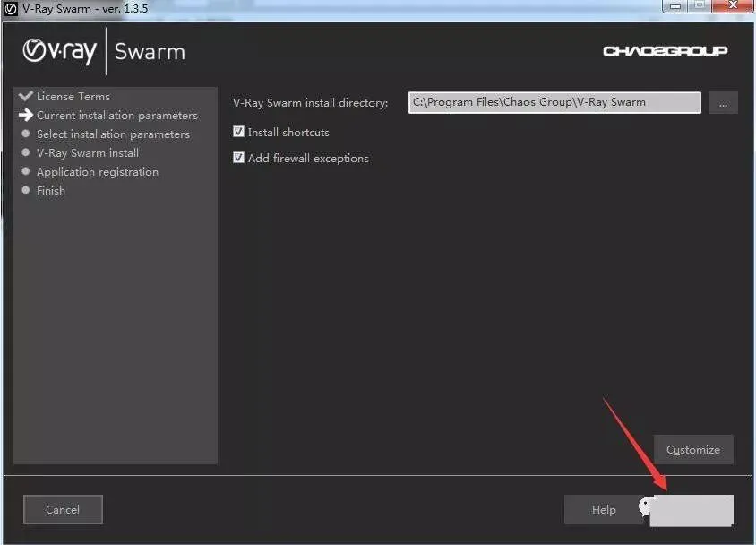
Task: Click the Customize button
Action: 693,449
